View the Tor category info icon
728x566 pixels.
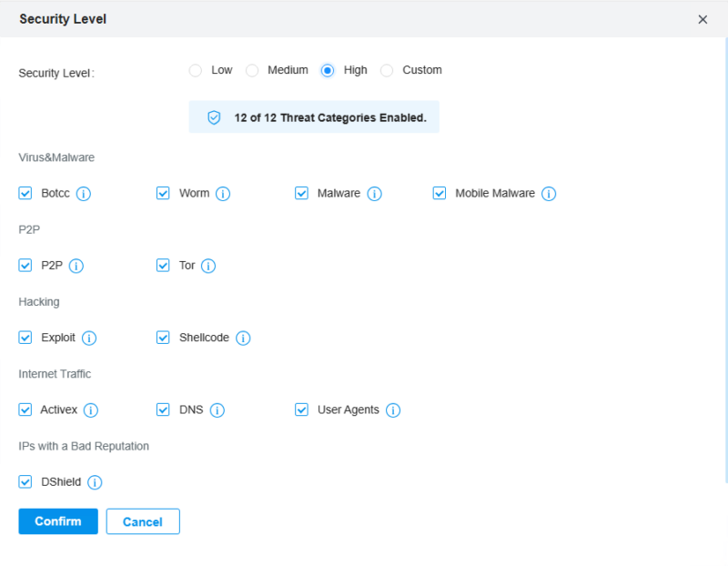[208, 266]
